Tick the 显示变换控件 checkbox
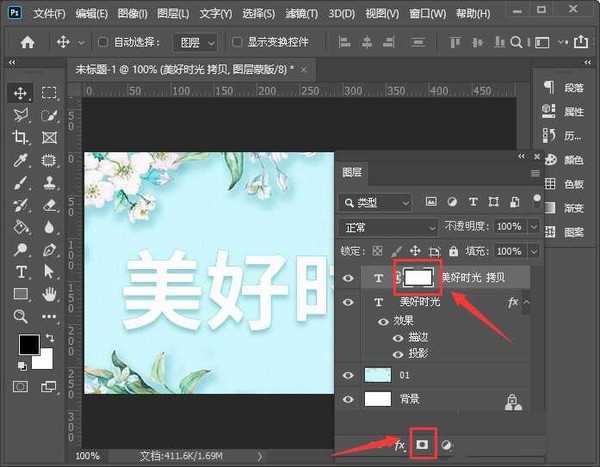Viewport: 600px width, 467px height. click(237, 43)
